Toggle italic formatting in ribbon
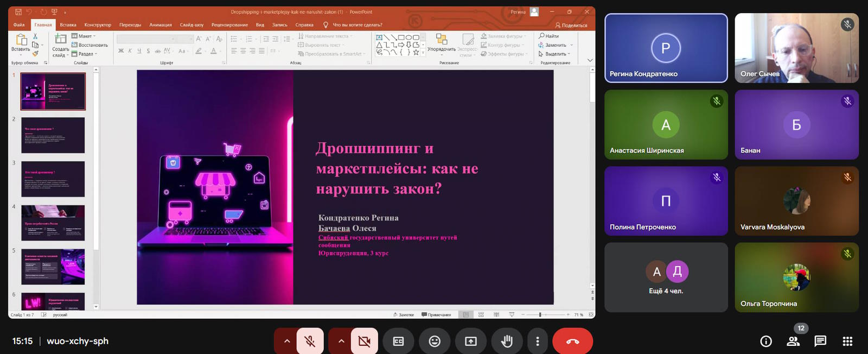This screenshot has width=868, height=354. tap(130, 51)
